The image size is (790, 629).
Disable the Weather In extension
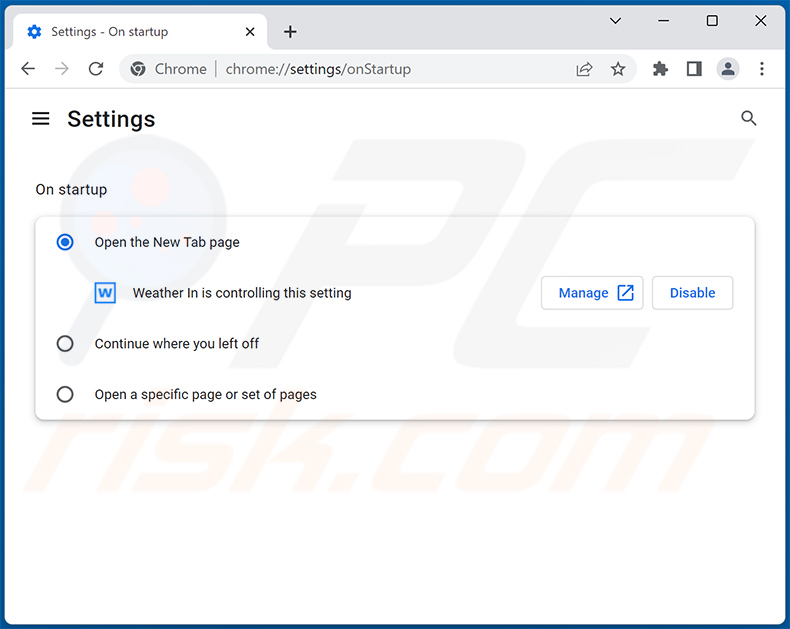pos(692,293)
